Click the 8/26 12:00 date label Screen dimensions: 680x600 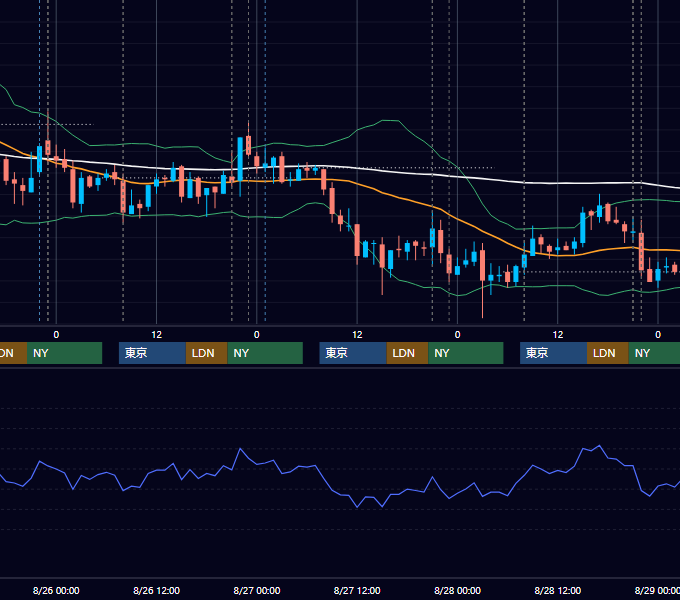(x=156, y=590)
